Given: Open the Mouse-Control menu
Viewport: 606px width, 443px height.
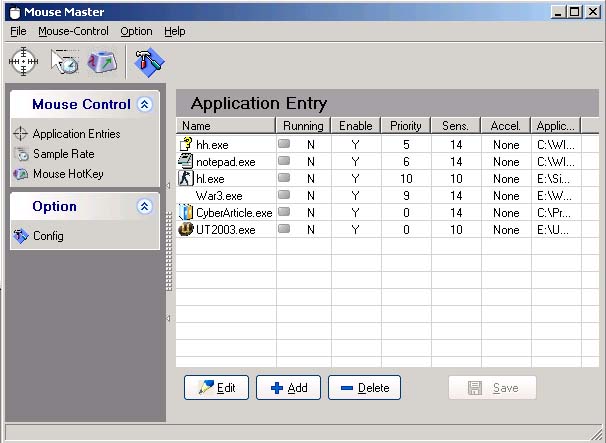Looking at the screenshot, I should (73, 31).
